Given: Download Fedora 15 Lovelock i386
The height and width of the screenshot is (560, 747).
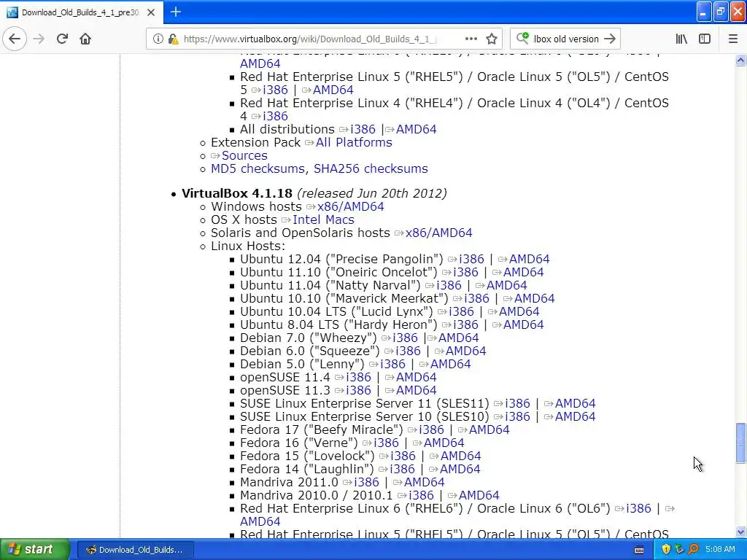Looking at the screenshot, I should point(403,456).
